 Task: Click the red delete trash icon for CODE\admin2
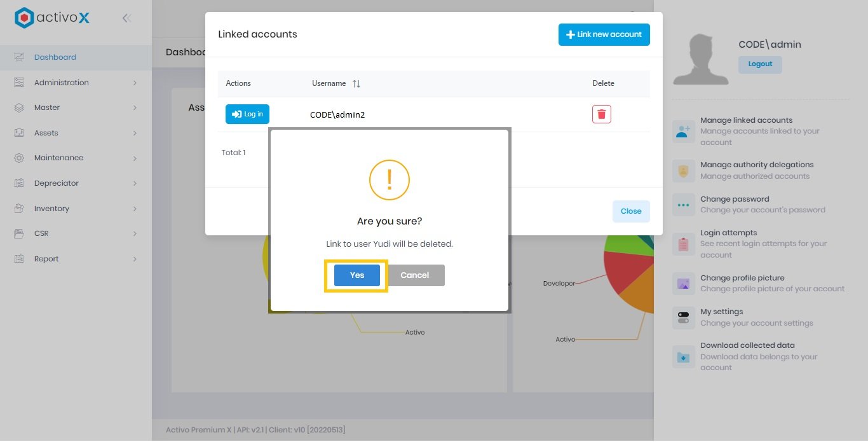pos(601,113)
